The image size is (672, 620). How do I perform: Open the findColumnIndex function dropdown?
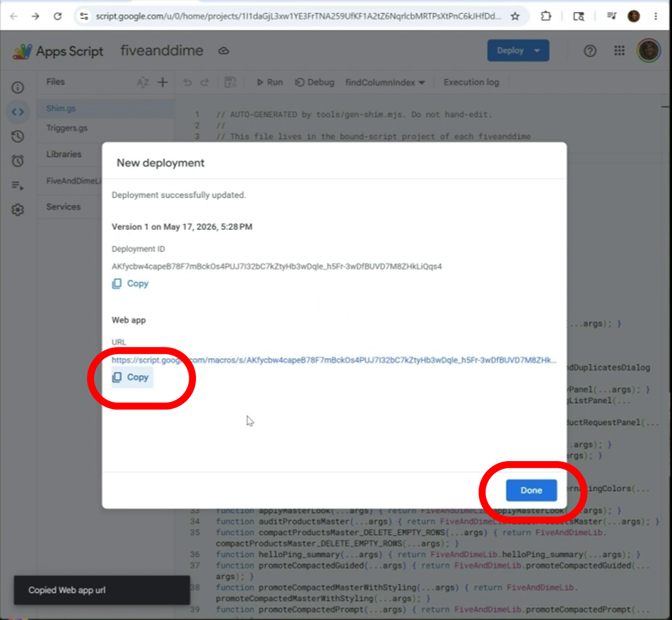tap(385, 82)
